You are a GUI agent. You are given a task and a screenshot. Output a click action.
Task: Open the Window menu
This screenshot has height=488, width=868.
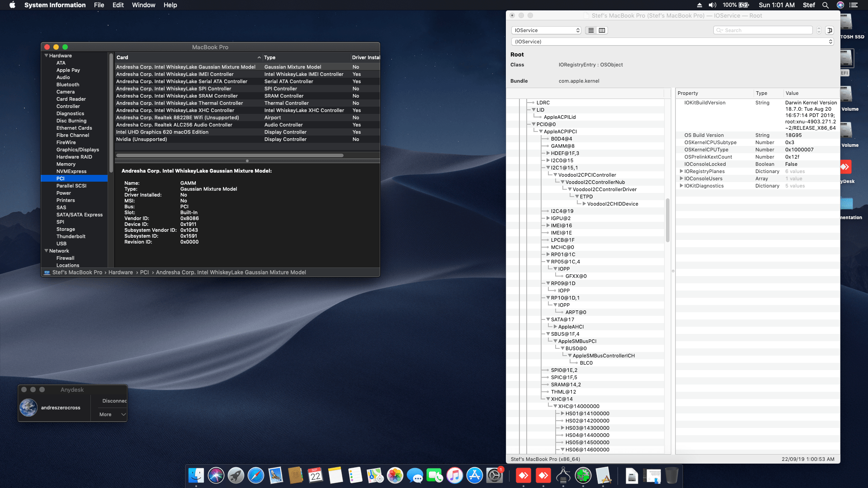(144, 5)
